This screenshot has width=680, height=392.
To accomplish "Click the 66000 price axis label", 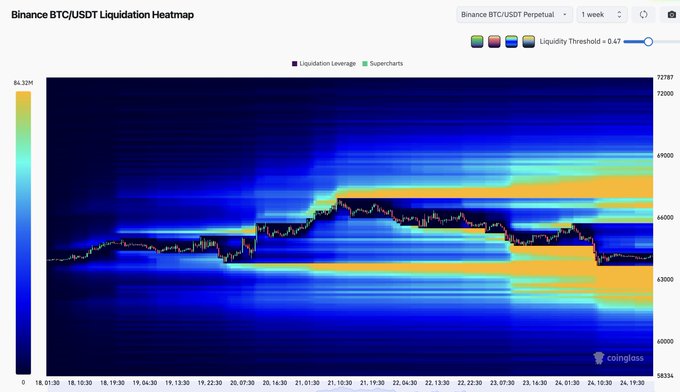I will (665, 218).
